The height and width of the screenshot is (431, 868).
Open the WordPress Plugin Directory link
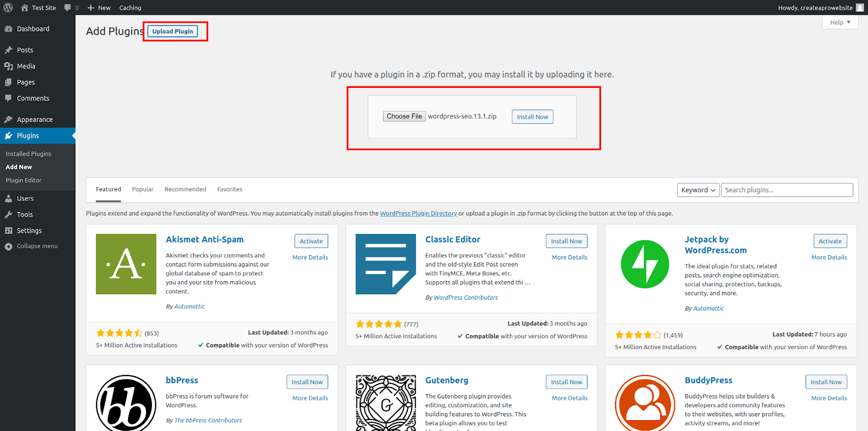click(x=418, y=213)
